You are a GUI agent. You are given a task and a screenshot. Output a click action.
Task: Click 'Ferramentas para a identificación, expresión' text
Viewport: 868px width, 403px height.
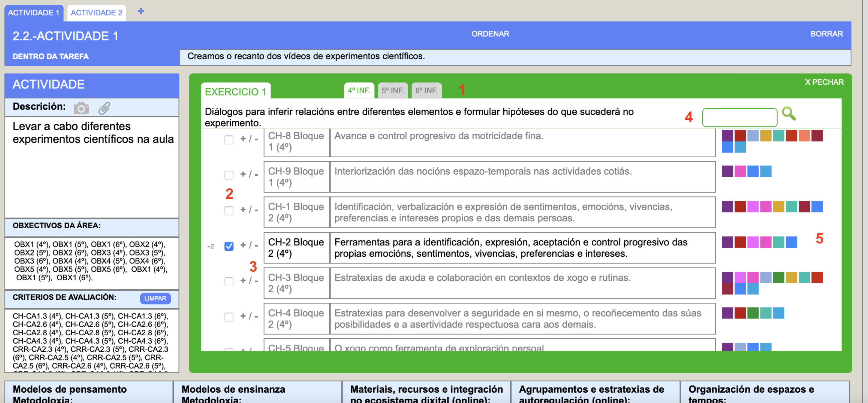click(x=510, y=247)
